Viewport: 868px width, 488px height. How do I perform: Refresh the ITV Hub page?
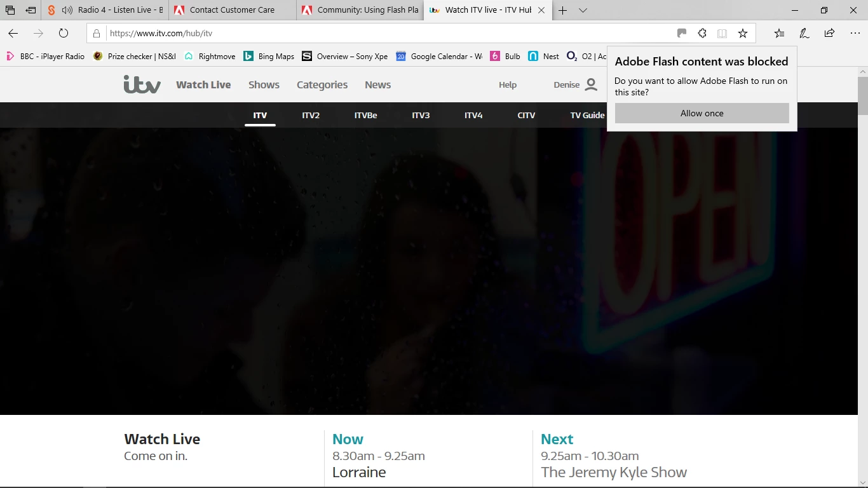(x=64, y=33)
